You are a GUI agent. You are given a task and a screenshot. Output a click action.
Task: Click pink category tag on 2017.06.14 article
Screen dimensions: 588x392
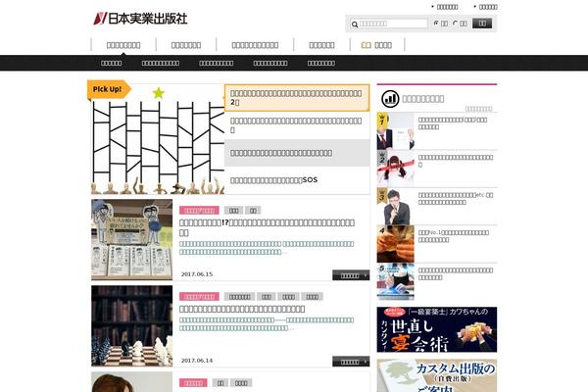pos(199,297)
